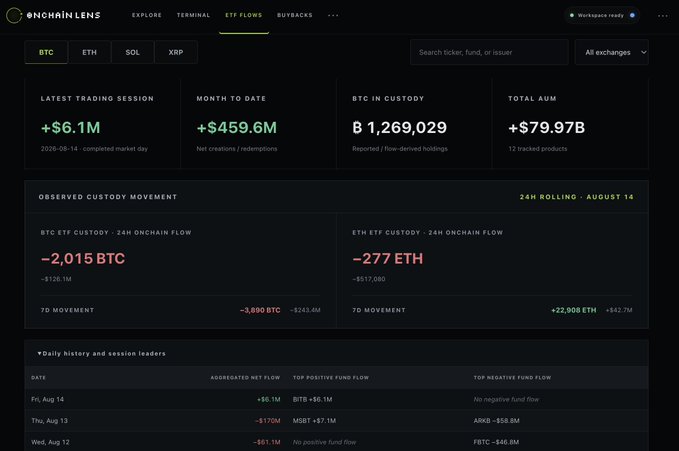This screenshot has height=451, width=679.
Task: Select the Wed, Aug 12 row date
Action: click(x=50, y=442)
